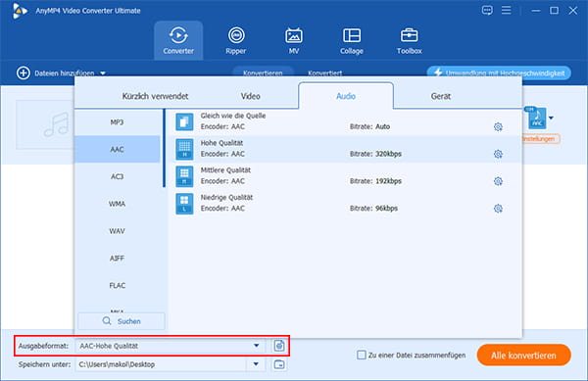588x381 pixels.
Task: Expand the Dateien hinzufügen dropdown arrow
Action: (x=103, y=73)
